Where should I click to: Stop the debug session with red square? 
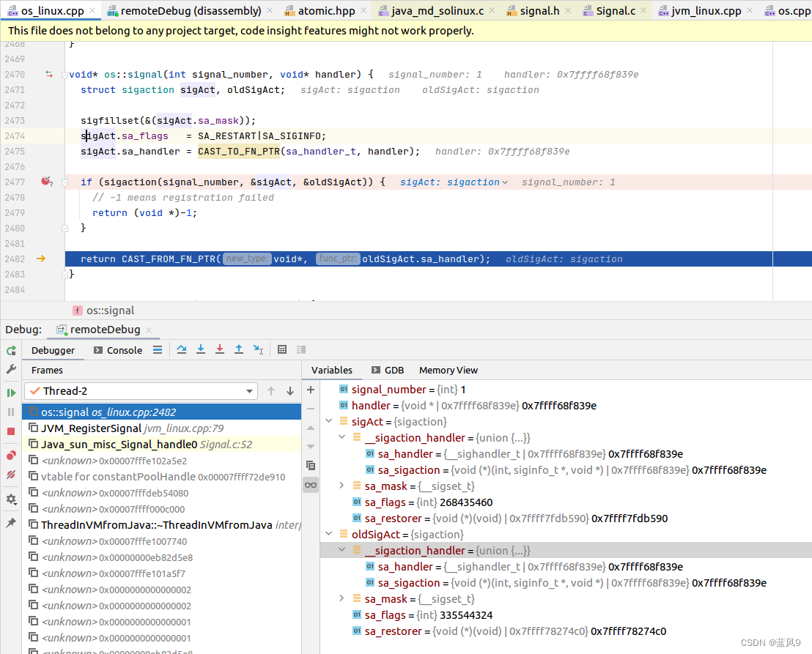pos(11,431)
